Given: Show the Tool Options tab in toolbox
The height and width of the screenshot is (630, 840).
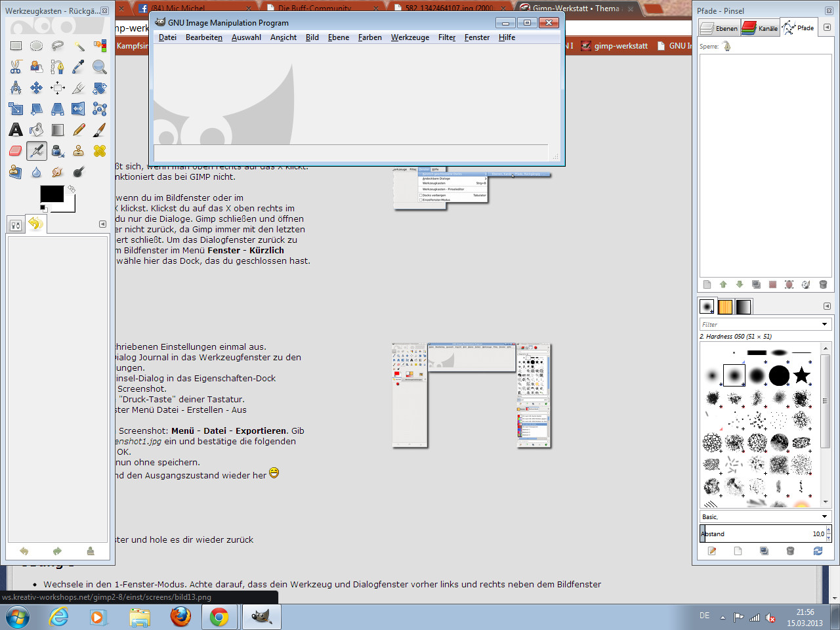Looking at the screenshot, I should tap(16, 224).
